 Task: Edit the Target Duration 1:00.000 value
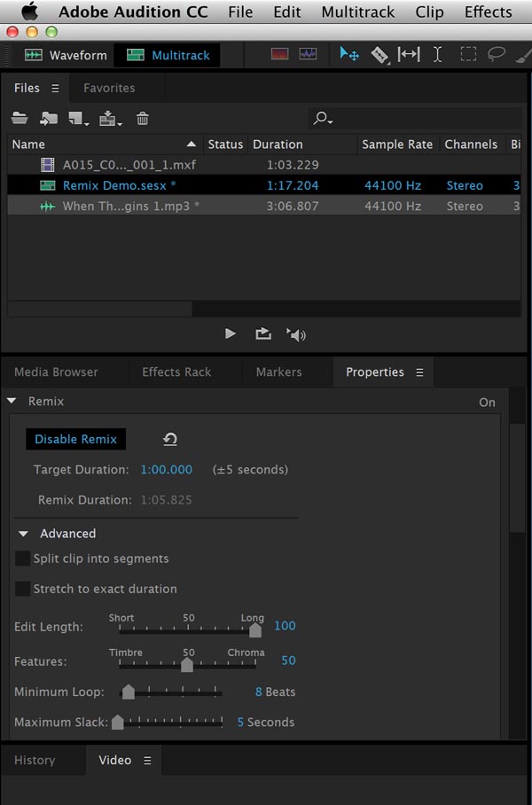tap(167, 469)
